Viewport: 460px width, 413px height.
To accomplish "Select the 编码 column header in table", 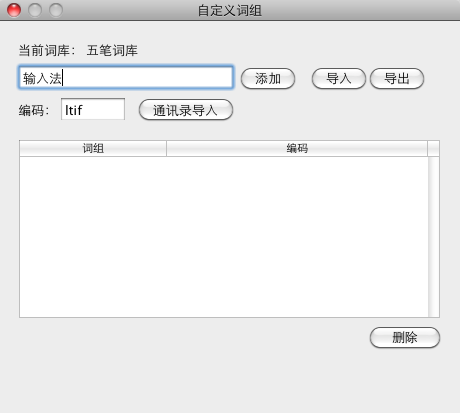I will [x=297, y=148].
